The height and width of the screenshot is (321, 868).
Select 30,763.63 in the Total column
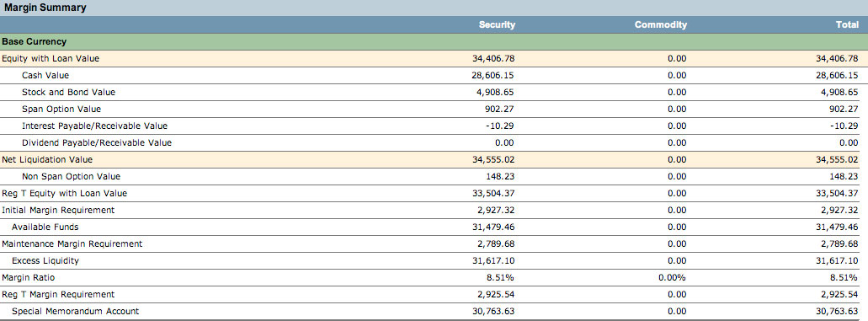click(838, 312)
